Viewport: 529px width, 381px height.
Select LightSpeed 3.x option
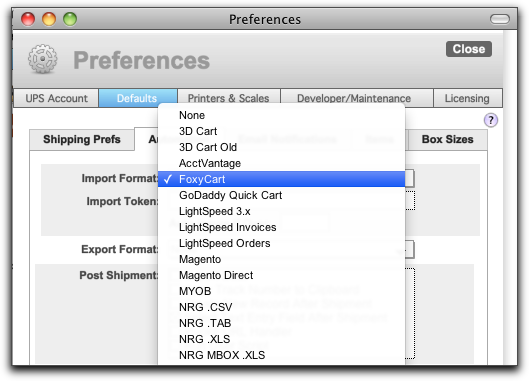click(281, 211)
